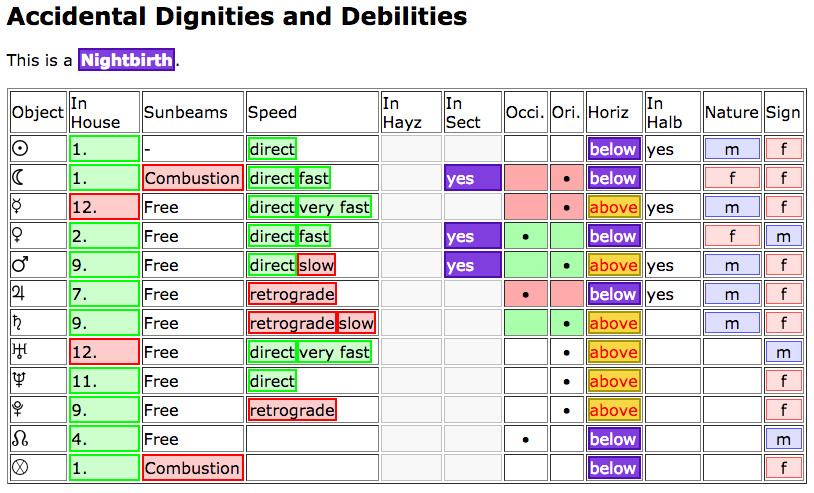The width and height of the screenshot is (814, 493).
Task: Click Mars's slow speed tag
Action: (x=316, y=265)
